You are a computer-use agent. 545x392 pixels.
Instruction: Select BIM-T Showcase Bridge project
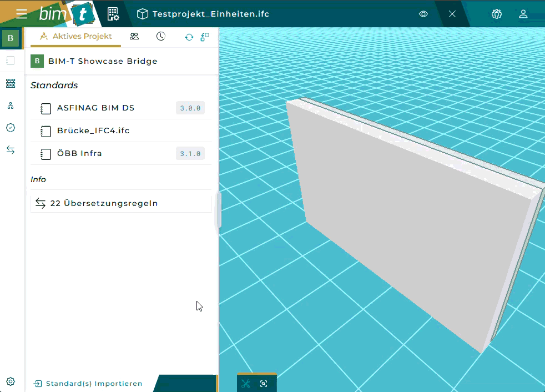tap(121, 61)
